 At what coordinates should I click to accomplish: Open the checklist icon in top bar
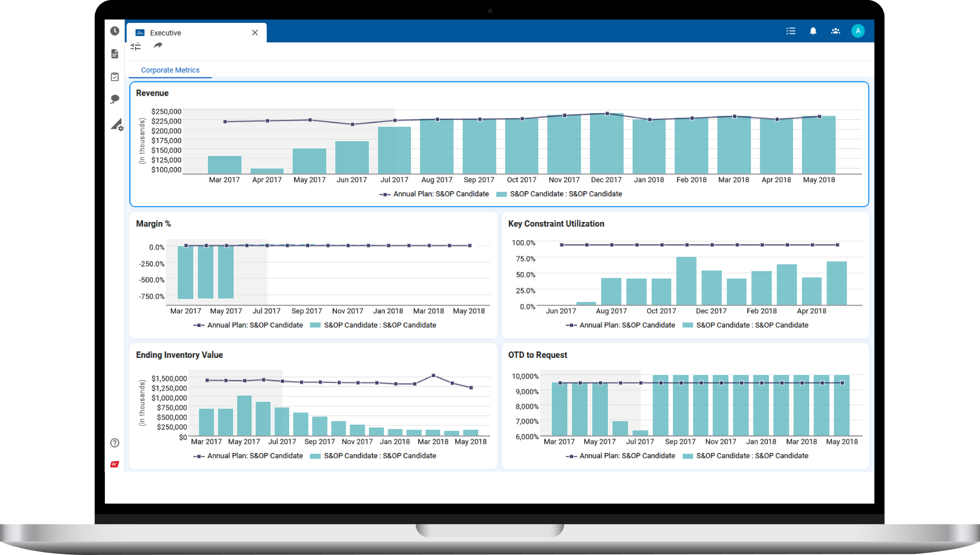coord(791,31)
